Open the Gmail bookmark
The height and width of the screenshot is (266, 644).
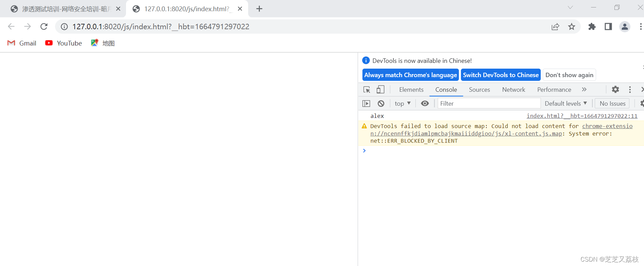(22, 43)
